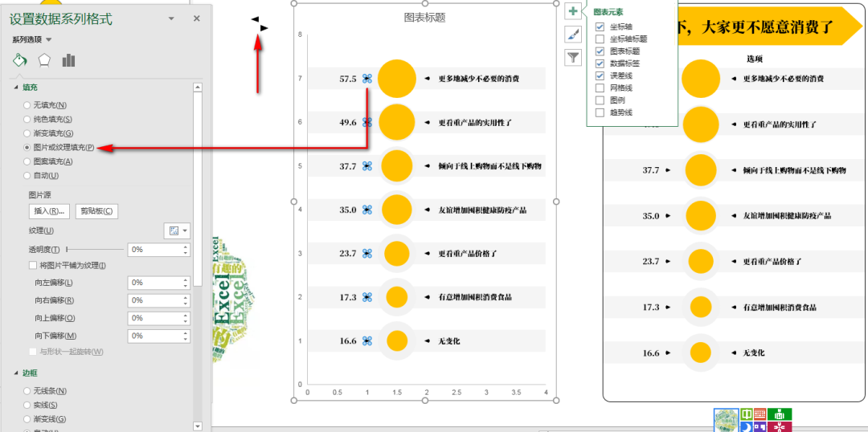868x432 pixels.
Task: Select 纯色填充(S) radio option
Action: (48, 119)
